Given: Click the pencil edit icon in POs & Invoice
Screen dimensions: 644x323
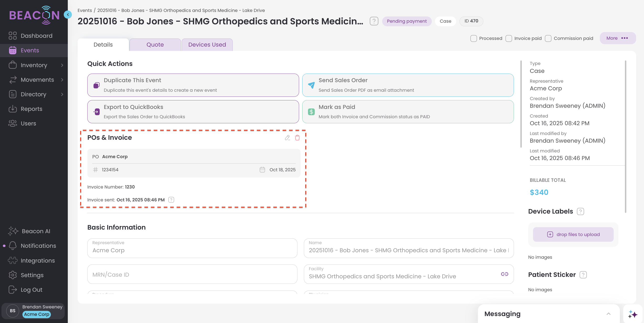Looking at the screenshot, I should pos(287,138).
